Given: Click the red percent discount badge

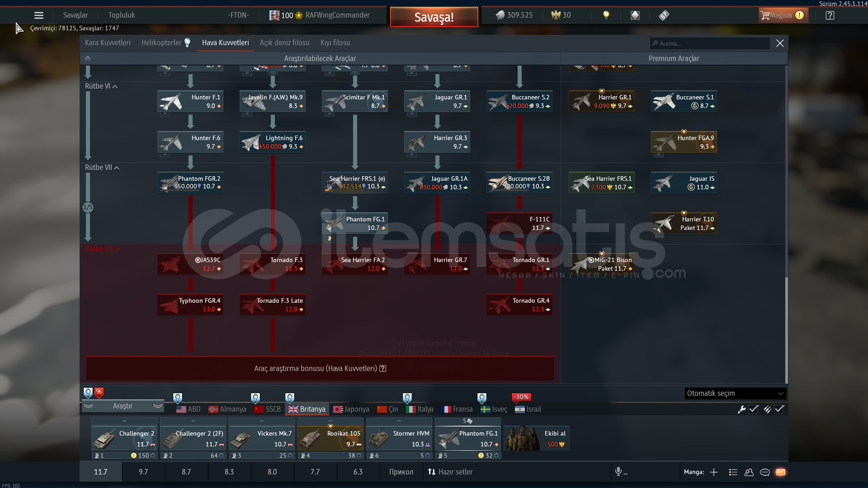Looking at the screenshot, I should 99,393.
